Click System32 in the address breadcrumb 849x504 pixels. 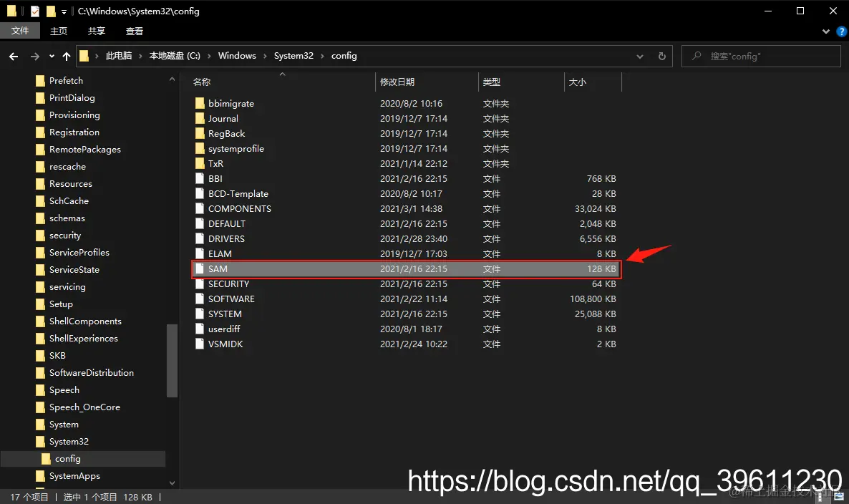[293, 56]
